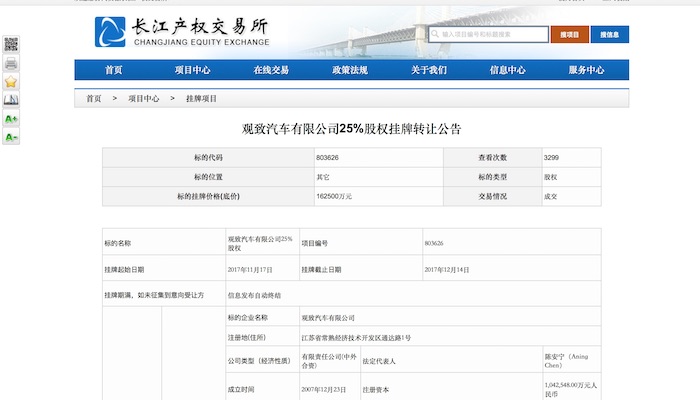Image resolution: width=700 pixels, height=400 pixels.
Task: Select the registered capital 1,042,548.00万元人民币
Action: pyautogui.click(x=571, y=390)
